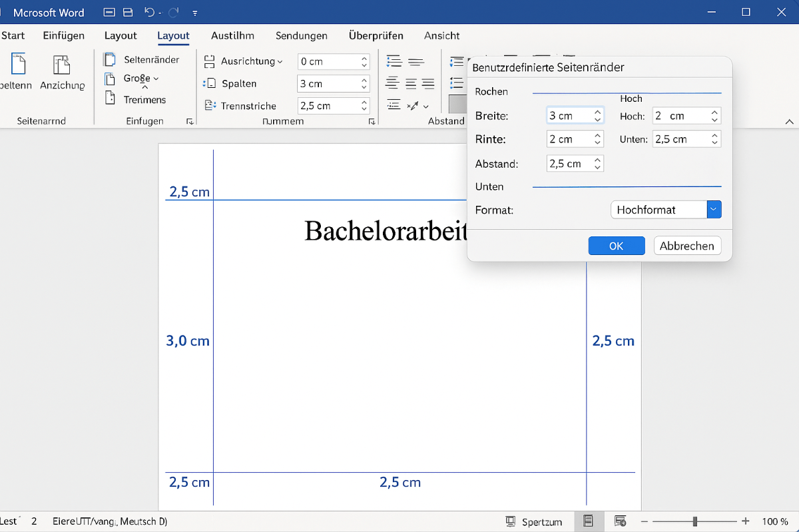Viewport: 799px width, 532px height.
Task: Click the Abbrechen button
Action: click(x=686, y=246)
